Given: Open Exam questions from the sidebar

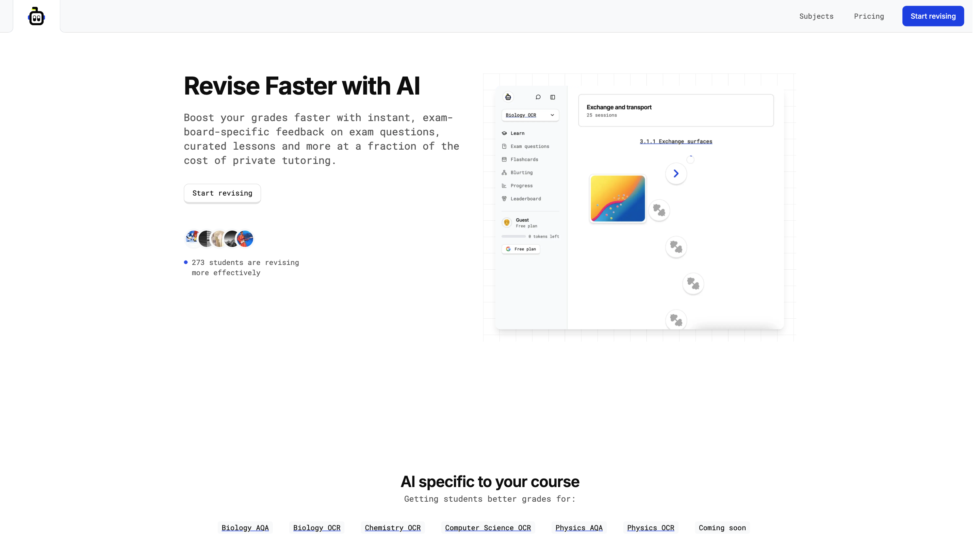Looking at the screenshot, I should 504,146.
